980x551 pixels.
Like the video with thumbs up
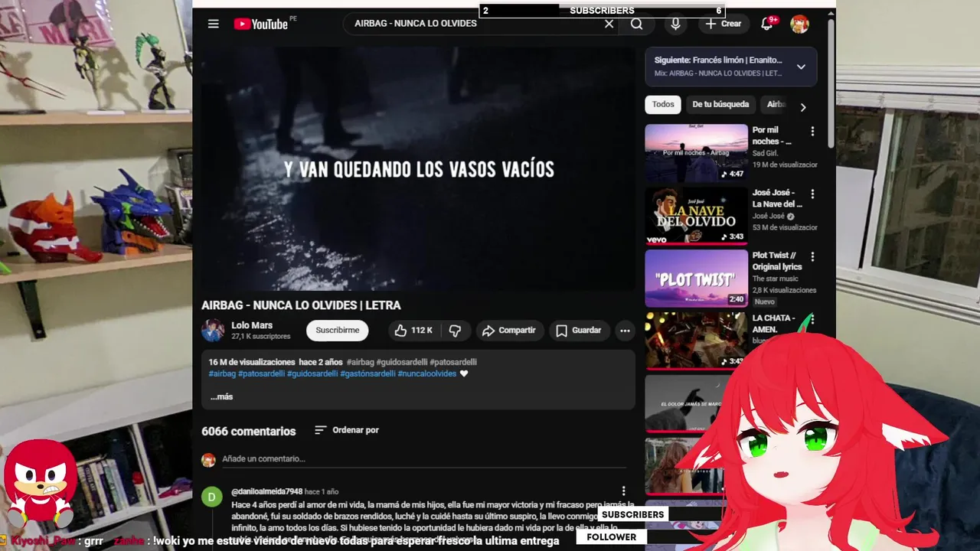(x=413, y=331)
